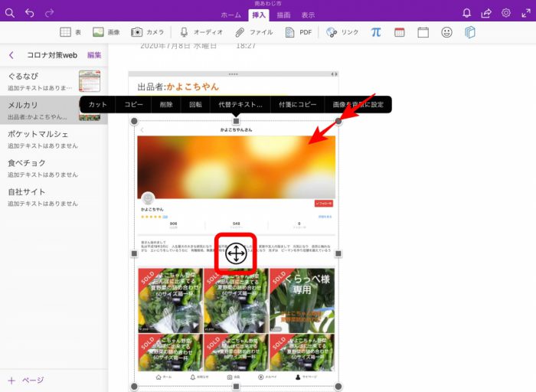Click the bottom-left round handle
The width and height of the screenshot is (536, 392).
[x=134, y=386]
